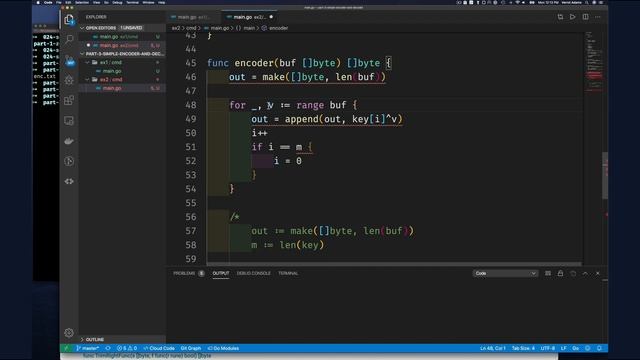Open the Terminal menu in the menu bar
The image size is (640, 360).
click(x=133, y=2)
